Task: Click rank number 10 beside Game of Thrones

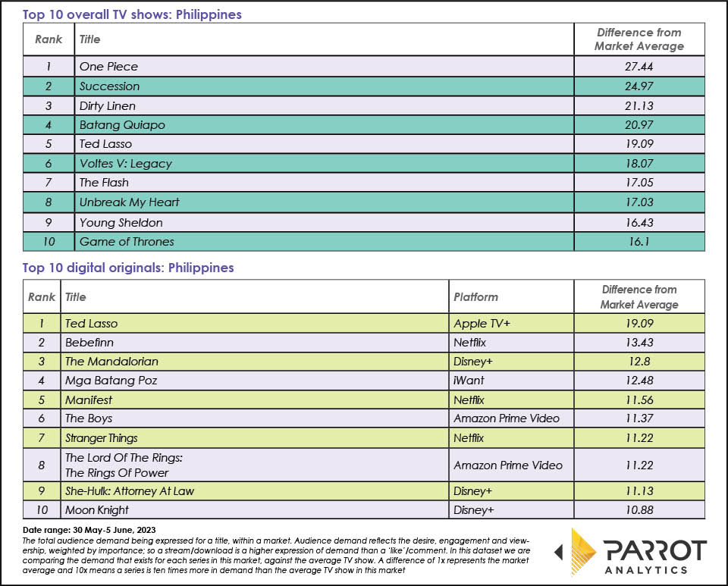Action: click(x=49, y=242)
